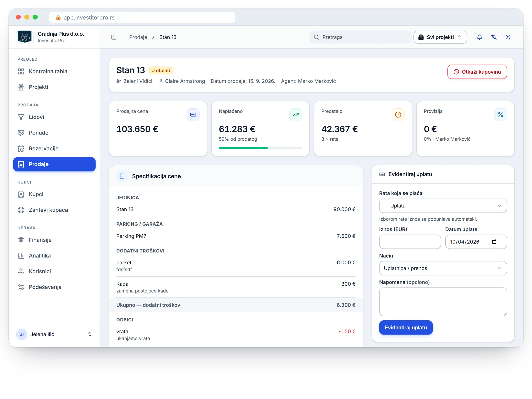Click the Prodaje breadcrumb link
Screen dimensions: 532x399
click(x=138, y=37)
